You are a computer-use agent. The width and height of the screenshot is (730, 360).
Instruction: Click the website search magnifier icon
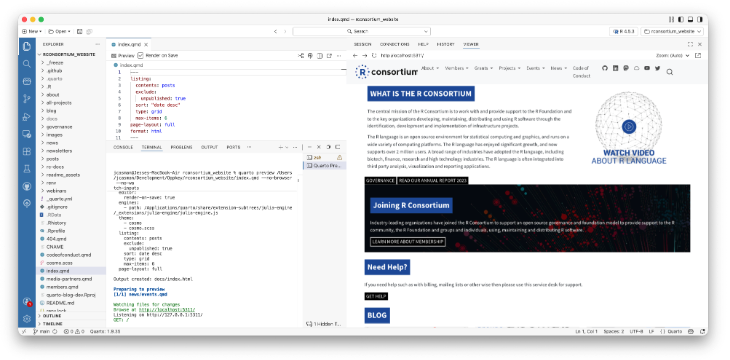(670, 72)
